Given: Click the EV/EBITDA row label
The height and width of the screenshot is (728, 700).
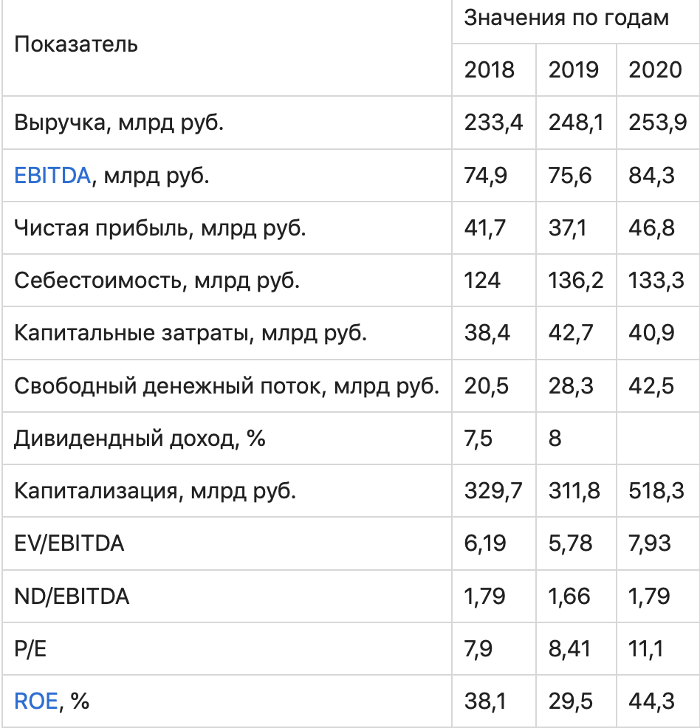Looking at the screenshot, I should tap(69, 544).
